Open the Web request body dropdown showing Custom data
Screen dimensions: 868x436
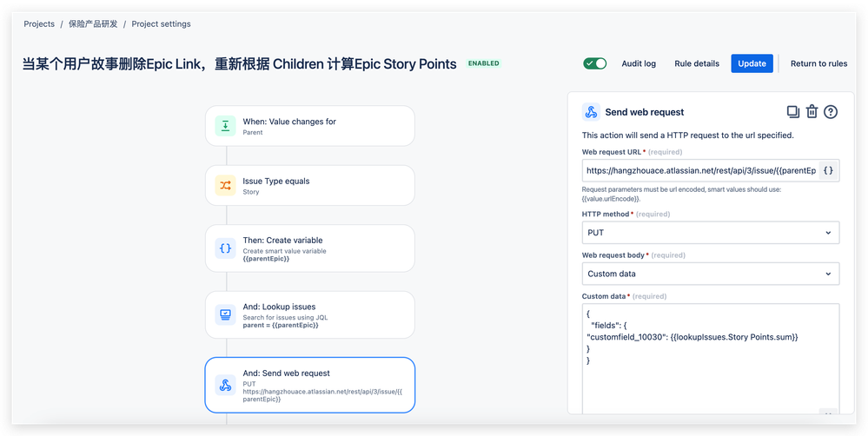click(x=711, y=274)
